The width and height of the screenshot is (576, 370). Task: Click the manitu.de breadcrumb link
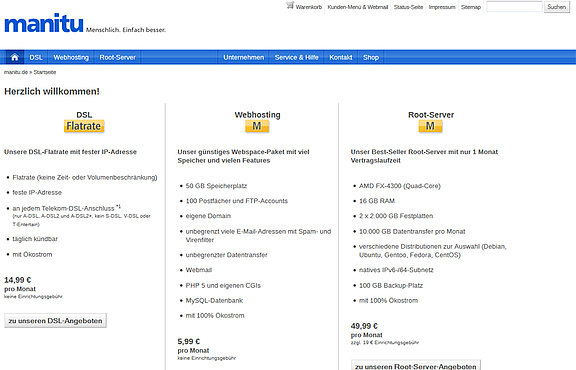point(16,72)
